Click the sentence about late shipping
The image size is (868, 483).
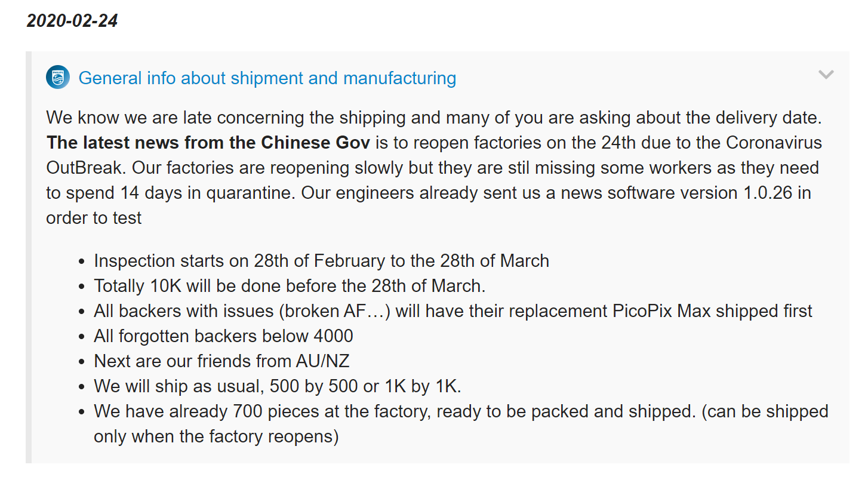pos(434,118)
